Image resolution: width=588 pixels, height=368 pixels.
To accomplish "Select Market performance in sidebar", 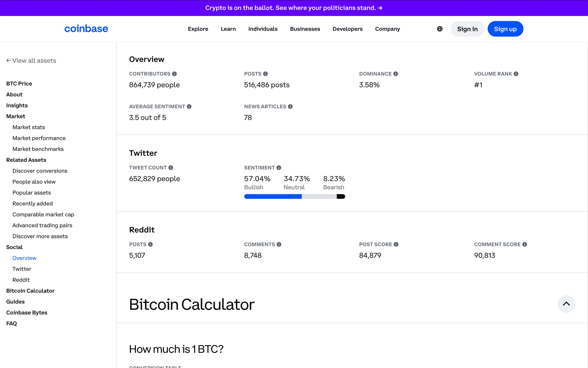I will pos(39,138).
